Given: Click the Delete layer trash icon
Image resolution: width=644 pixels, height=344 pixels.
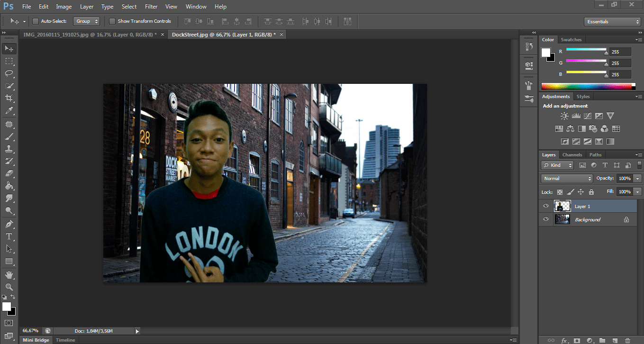Looking at the screenshot, I should pyautogui.click(x=627, y=340).
